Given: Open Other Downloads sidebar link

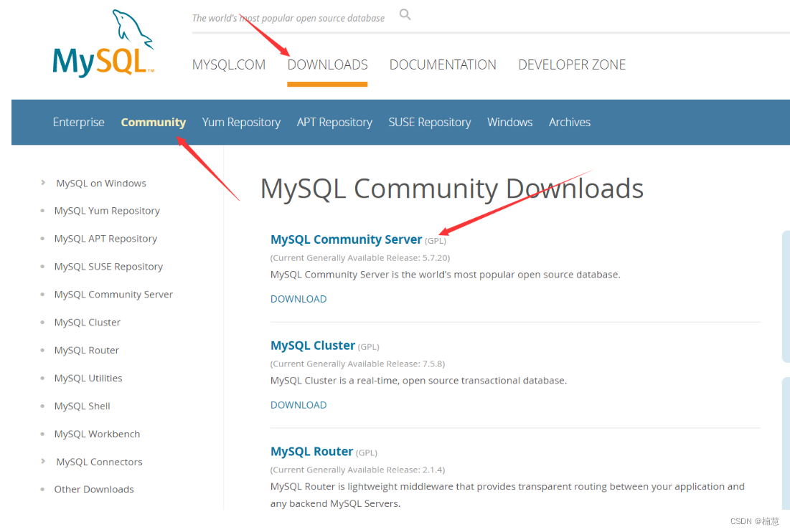Looking at the screenshot, I should coord(94,489).
